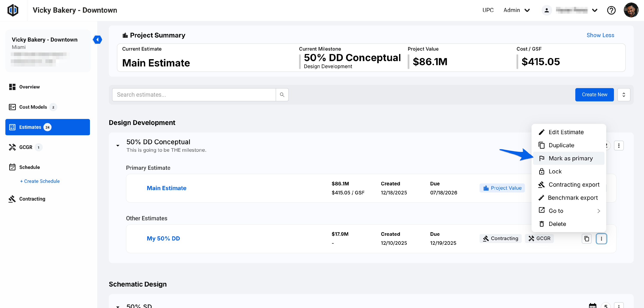Open the Main Estimate link
This screenshot has height=308, width=644.
[x=167, y=188]
